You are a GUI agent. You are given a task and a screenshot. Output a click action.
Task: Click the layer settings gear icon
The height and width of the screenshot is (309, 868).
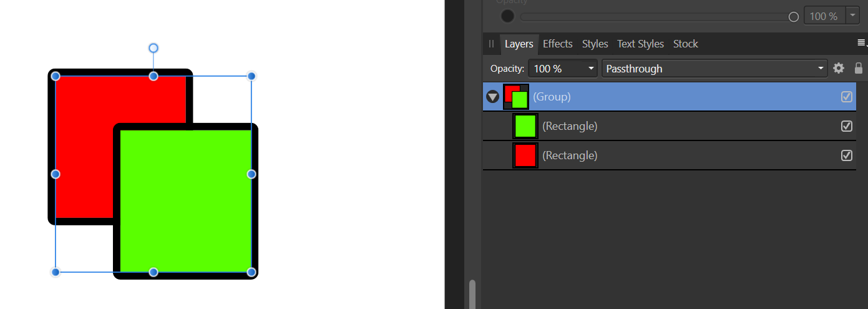[839, 68]
